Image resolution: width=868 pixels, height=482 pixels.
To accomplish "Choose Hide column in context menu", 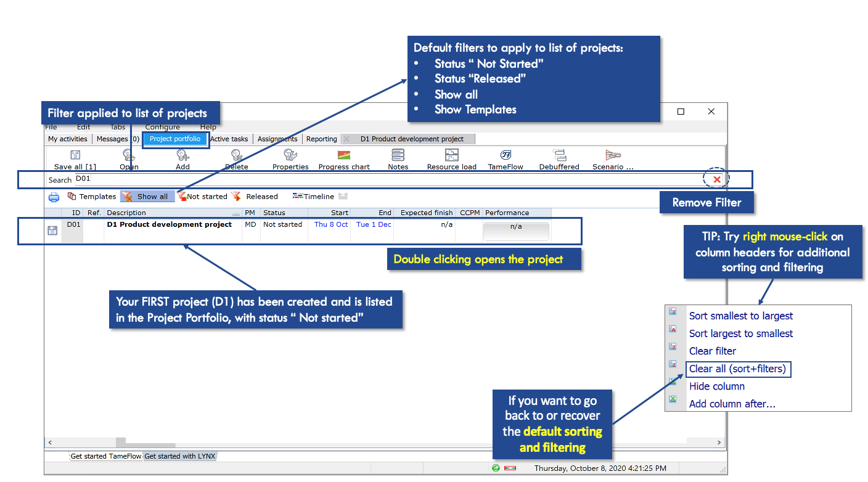I will pos(717,386).
